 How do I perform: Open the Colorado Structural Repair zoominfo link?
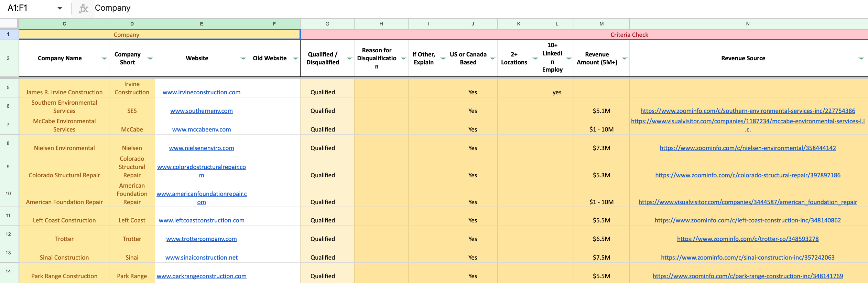coord(748,175)
